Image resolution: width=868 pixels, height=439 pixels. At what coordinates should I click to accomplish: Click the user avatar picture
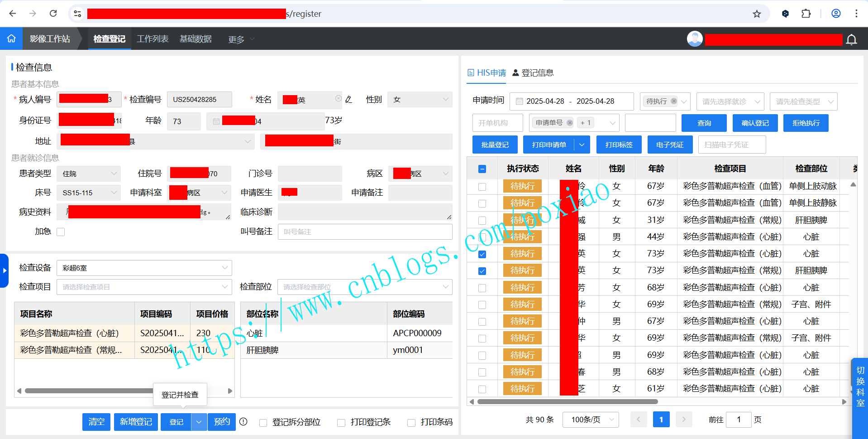click(695, 39)
